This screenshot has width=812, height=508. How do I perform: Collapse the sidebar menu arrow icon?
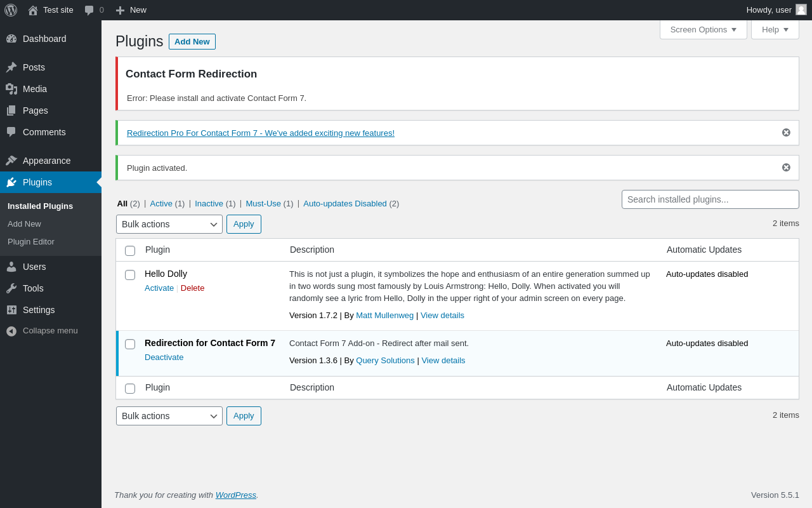tap(11, 331)
